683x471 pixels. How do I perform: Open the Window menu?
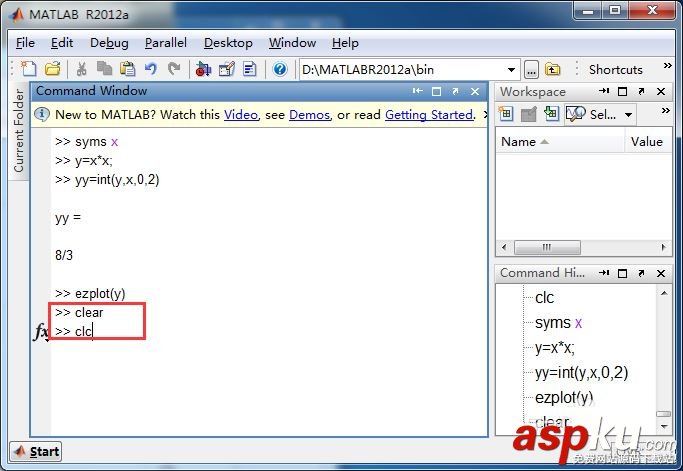tap(292, 43)
